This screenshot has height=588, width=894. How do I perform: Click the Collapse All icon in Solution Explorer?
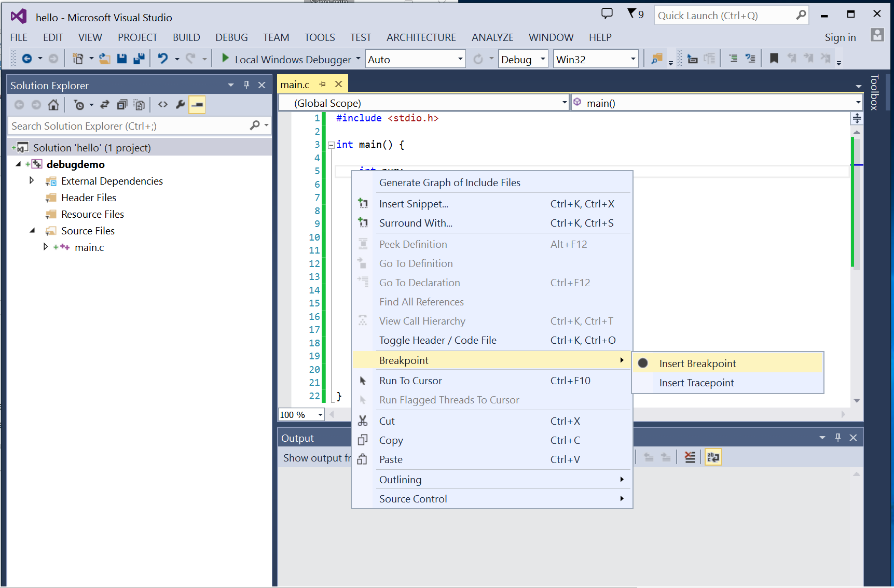(x=122, y=105)
